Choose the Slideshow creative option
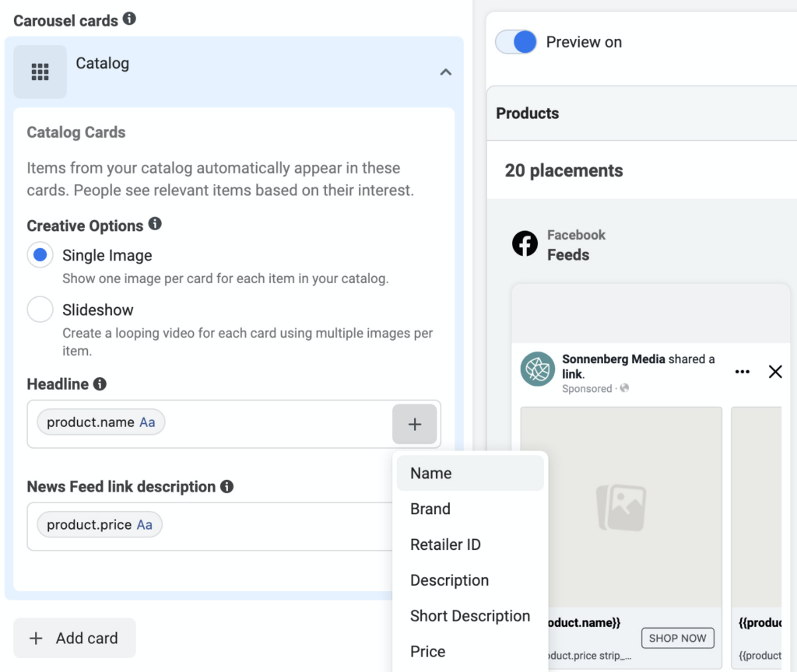Viewport: 797px width, 672px height. point(40,309)
